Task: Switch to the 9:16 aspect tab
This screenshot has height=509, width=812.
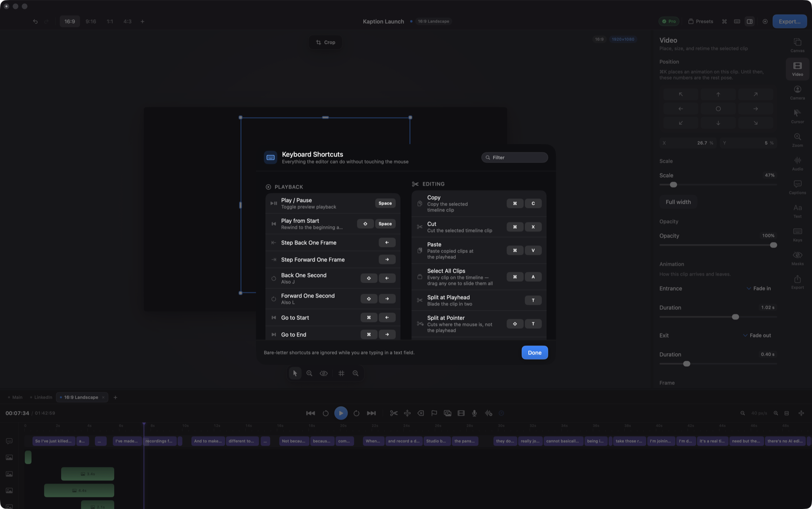Action: [x=91, y=21]
